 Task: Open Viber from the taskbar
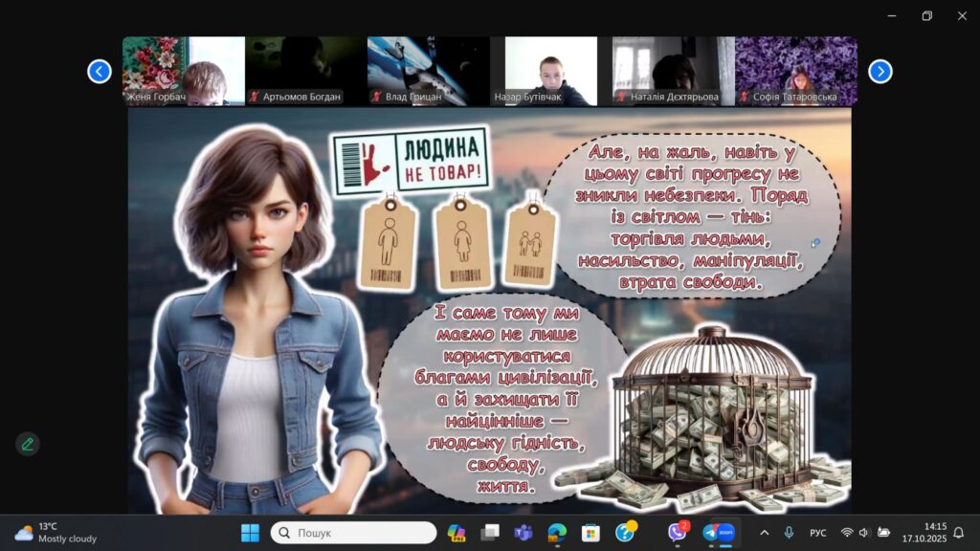point(678,532)
